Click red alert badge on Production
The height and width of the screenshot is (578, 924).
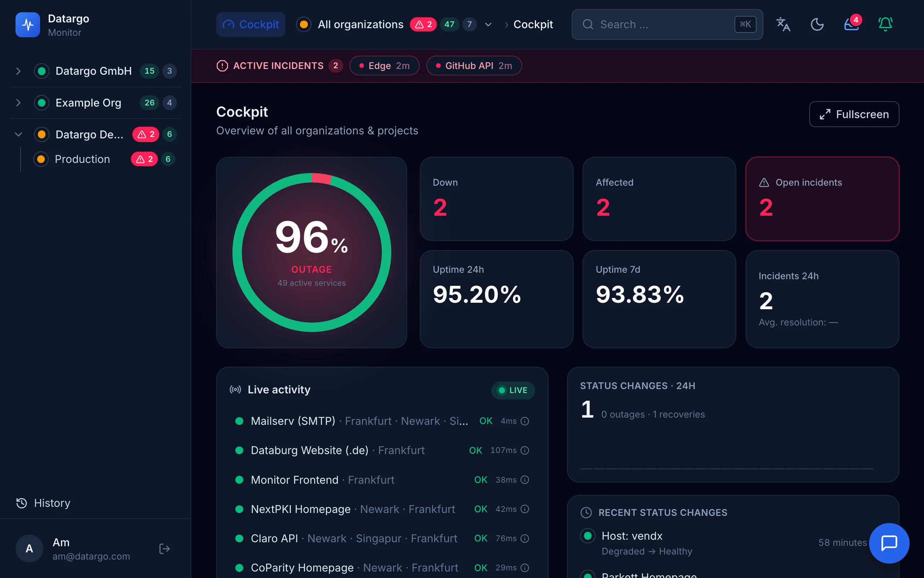[x=144, y=159]
